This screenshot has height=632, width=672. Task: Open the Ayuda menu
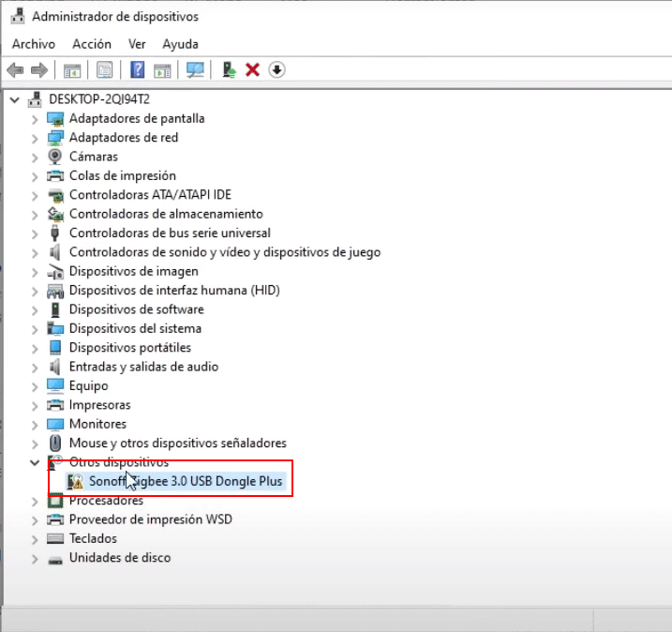click(180, 44)
